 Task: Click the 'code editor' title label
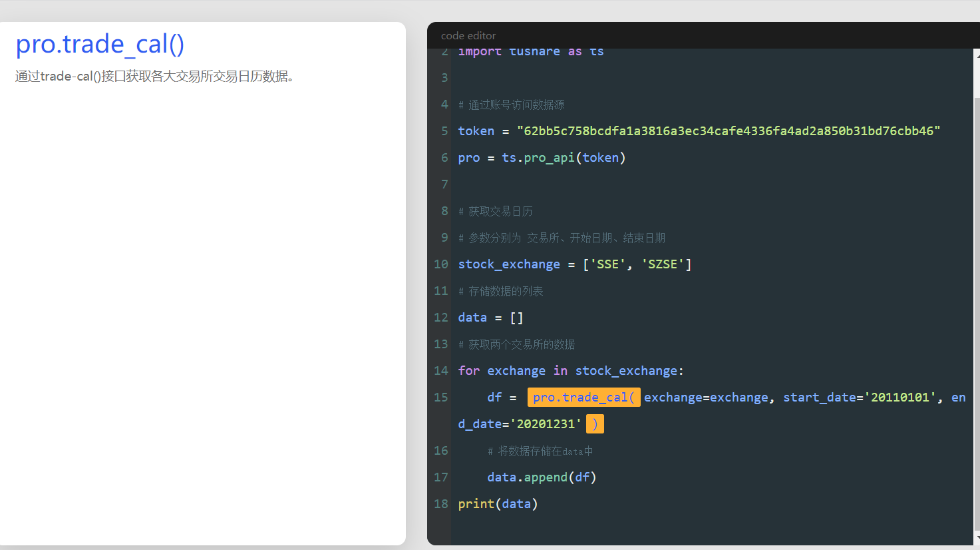468,36
